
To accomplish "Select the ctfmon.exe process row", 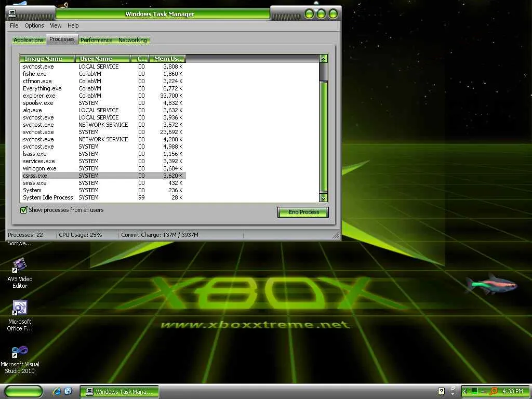I will pyautogui.click(x=103, y=81).
